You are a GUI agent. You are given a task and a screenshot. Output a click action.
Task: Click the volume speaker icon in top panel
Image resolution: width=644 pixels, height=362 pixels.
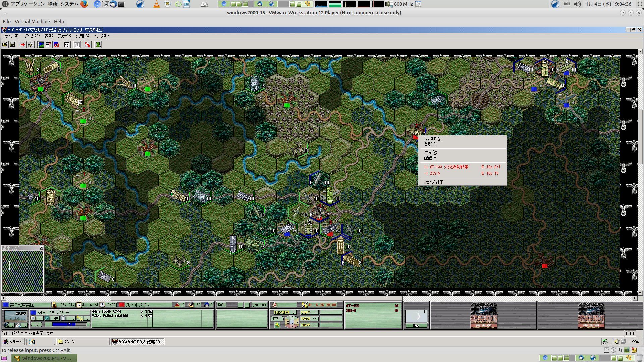coord(577,4)
